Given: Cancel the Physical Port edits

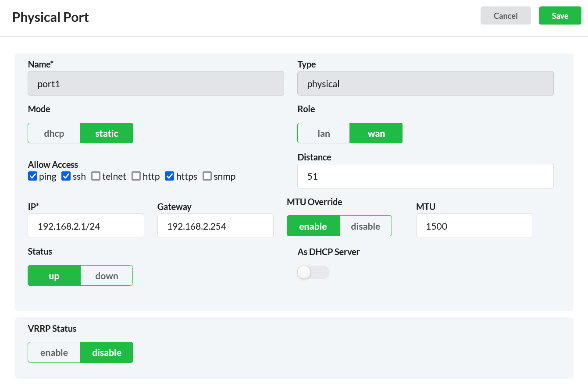Looking at the screenshot, I should coord(505,15).
